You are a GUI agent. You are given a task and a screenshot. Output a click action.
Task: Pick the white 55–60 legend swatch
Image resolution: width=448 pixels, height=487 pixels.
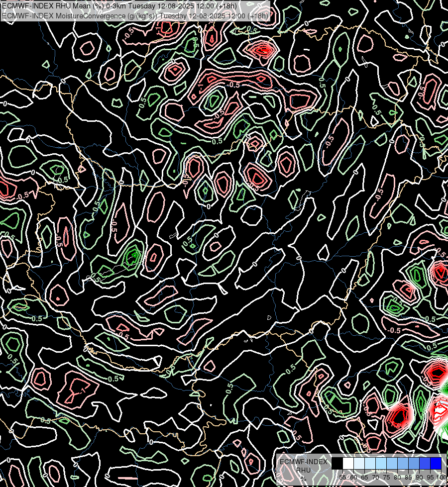coord(348,463)
